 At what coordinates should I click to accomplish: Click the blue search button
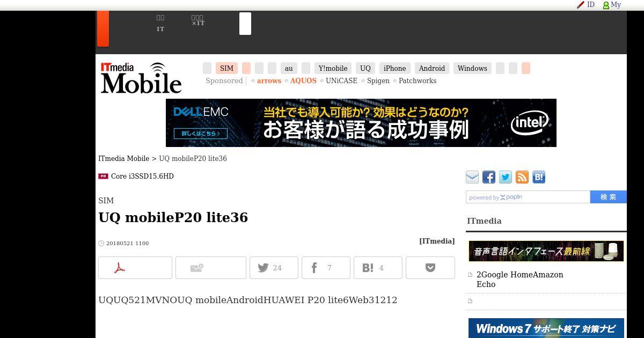609,197
